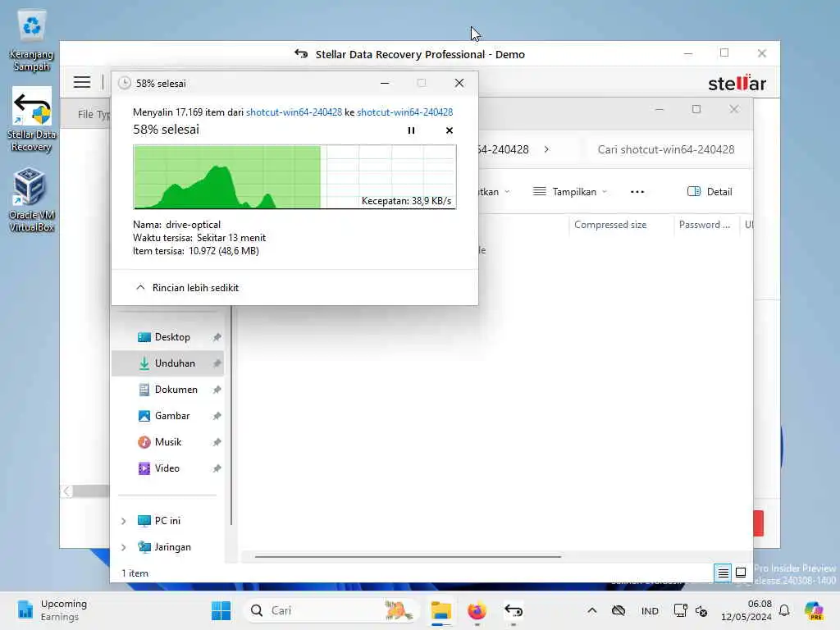Open Oracle VM VirtualBox desktop shortcut
This screenshot has height=630, width=840.
(x=32, y=200)
